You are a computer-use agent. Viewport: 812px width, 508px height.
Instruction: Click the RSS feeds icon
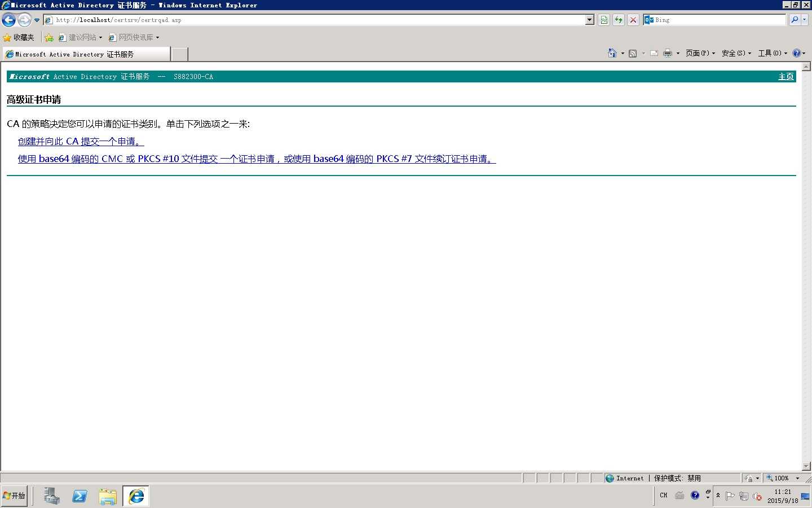point(633,54)
